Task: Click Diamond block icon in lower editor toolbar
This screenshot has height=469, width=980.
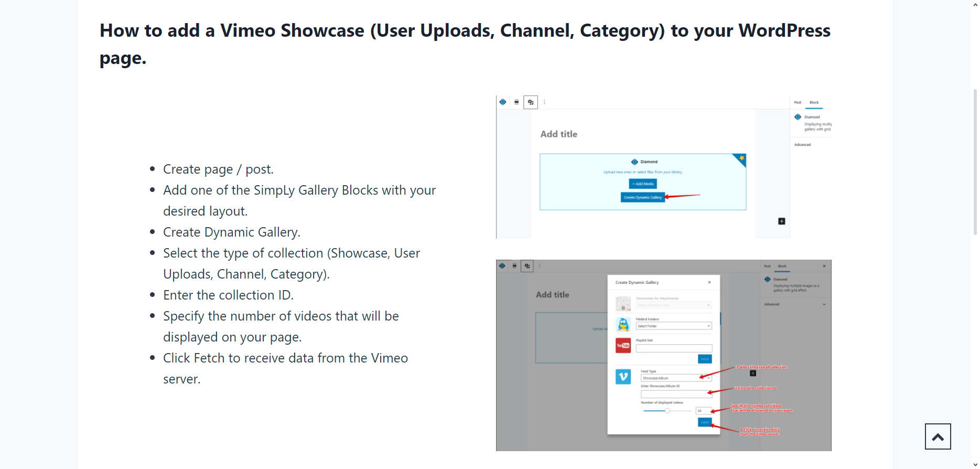Action: click(x=502, y=266)
